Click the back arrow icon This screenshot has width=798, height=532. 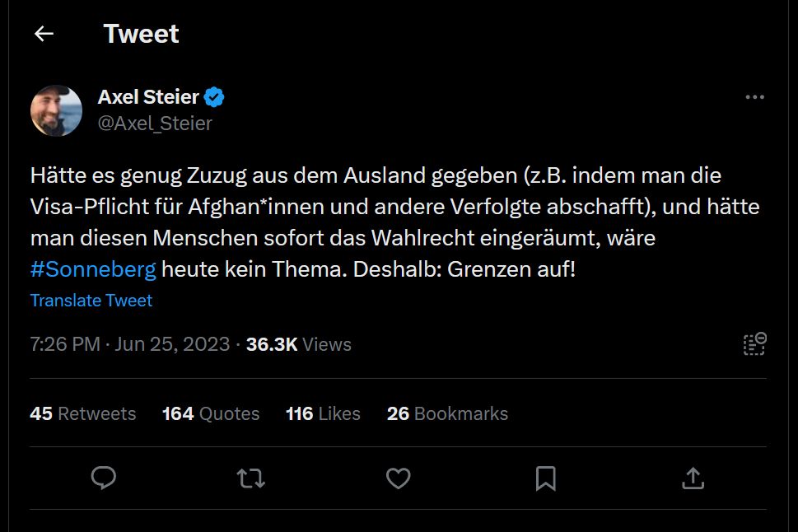(44, 34)
